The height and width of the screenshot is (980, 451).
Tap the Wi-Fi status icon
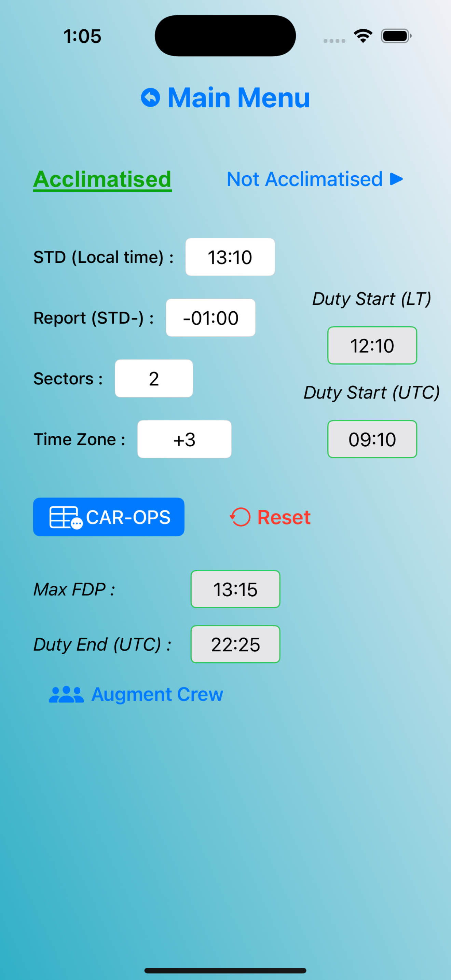tap(363, 36)
